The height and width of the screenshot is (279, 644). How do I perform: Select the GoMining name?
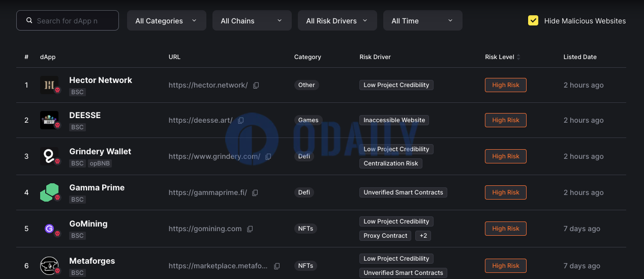click(88, 224)
